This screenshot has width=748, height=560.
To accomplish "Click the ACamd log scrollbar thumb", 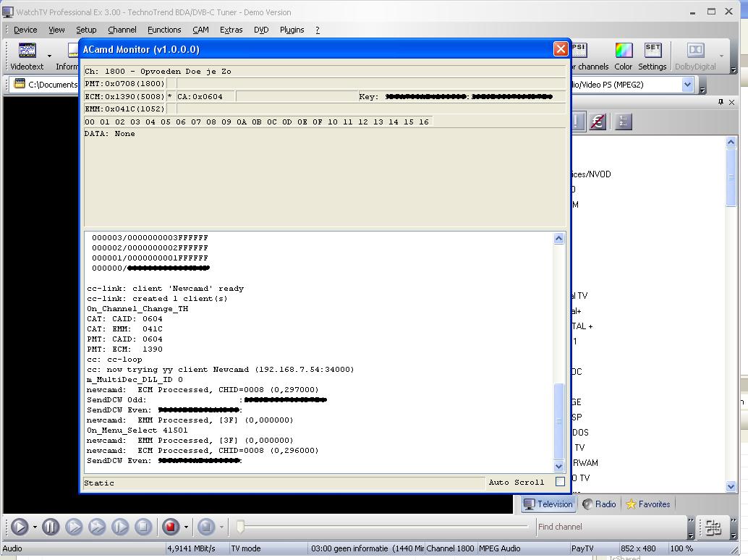I will 558,421.
